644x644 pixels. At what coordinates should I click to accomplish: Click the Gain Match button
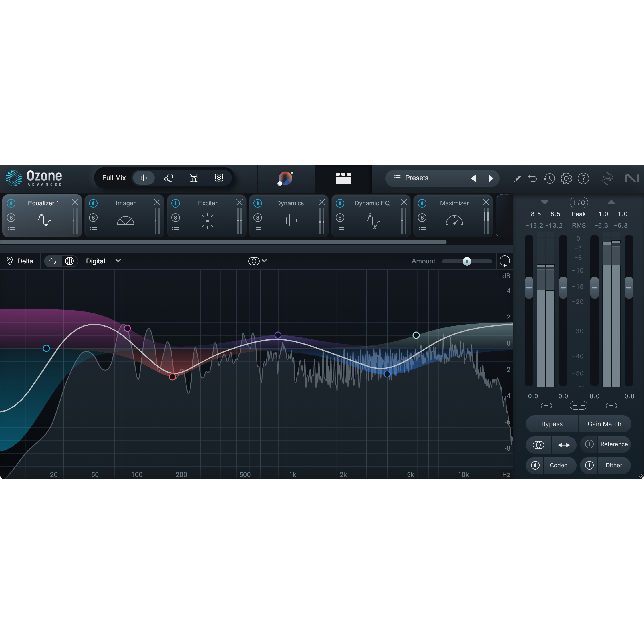click(605, 424)
